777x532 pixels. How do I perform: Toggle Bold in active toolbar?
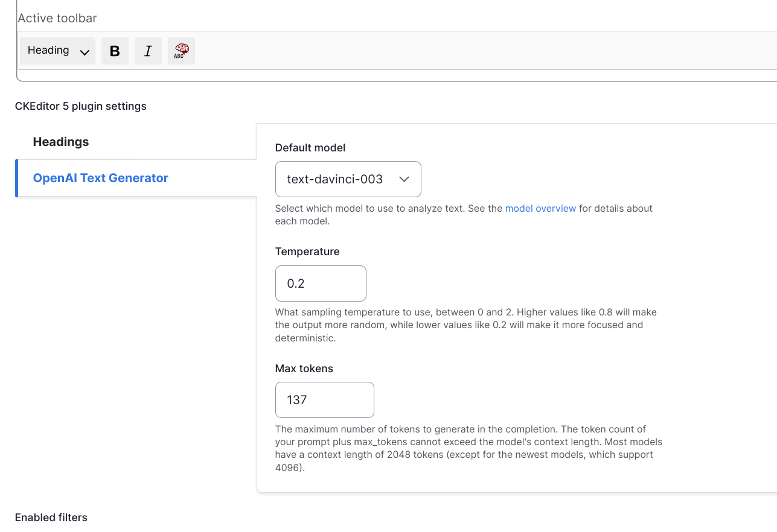point(115,51)
